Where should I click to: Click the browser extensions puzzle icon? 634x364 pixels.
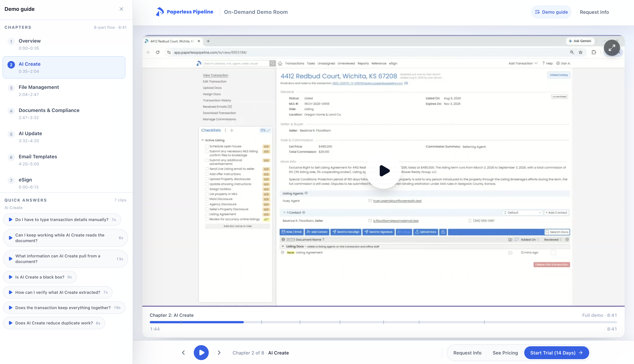tap(594, 52)
